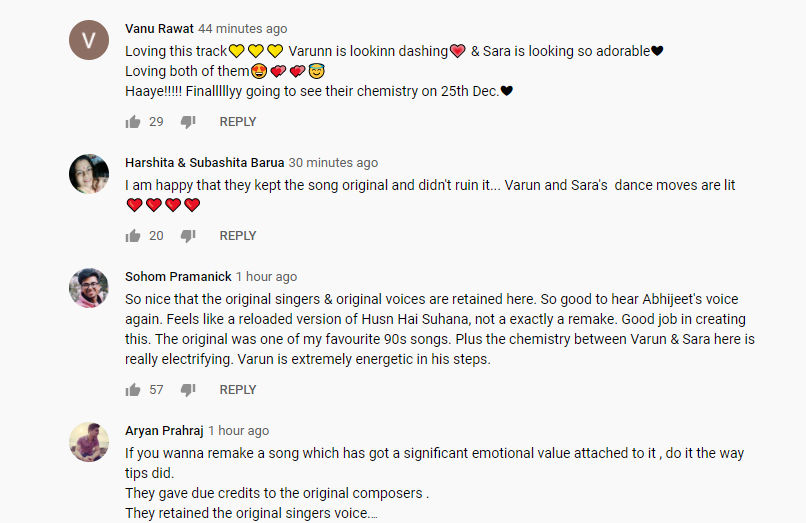Like Vanu Rawat's comment

tap(133, 122)
